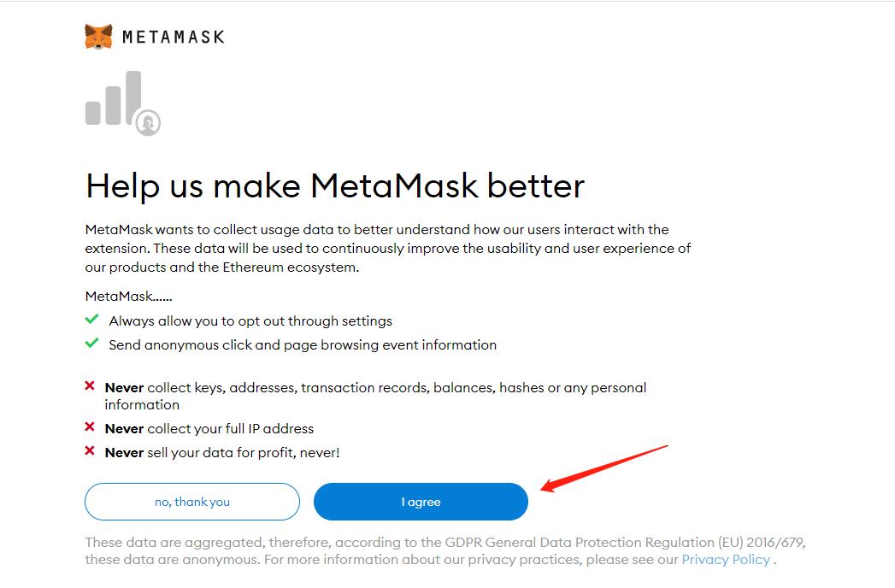Click the red X beside Never collect keys
Viewport: 895px width, 588px height.
pos(89,387)
